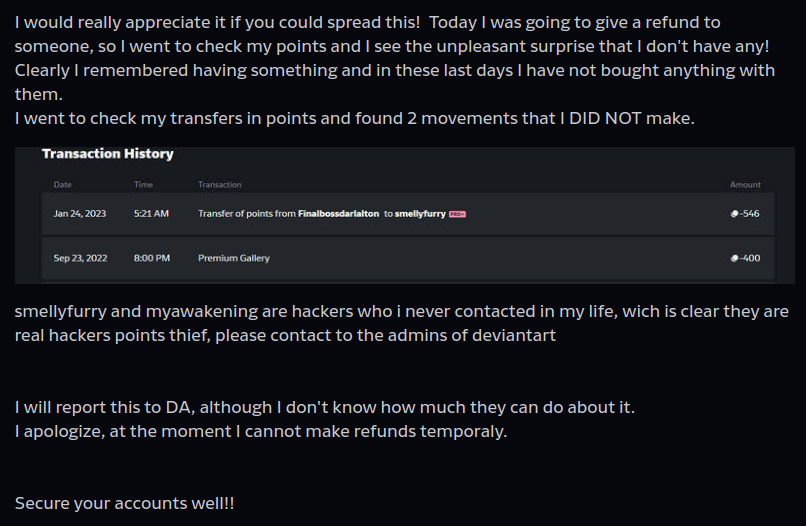
Task: Select the Premium Gallery transaction entry
Action: click(x=234, y=258)
